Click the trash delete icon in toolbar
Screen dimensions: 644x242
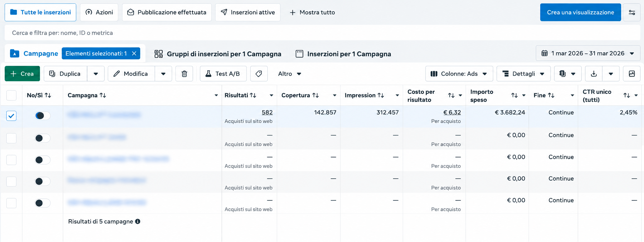[184, 74]
